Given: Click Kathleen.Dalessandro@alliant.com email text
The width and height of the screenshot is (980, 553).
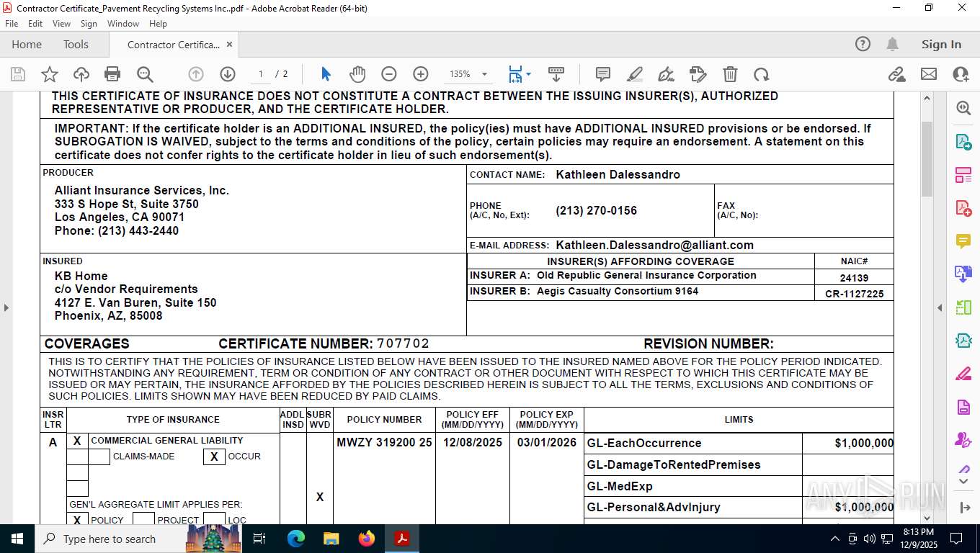Looking at the screenshot, I should (x=654, y=245).
